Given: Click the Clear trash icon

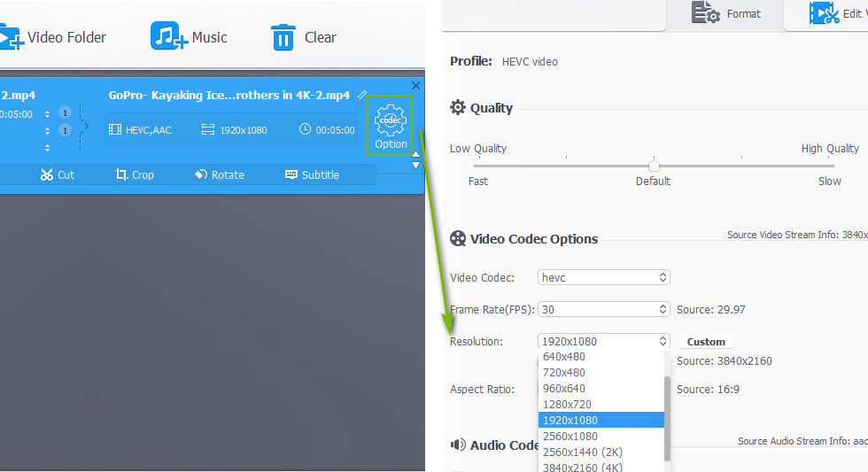Looking at the screenshot, I should pyautogui.click(x=283, y=37).
